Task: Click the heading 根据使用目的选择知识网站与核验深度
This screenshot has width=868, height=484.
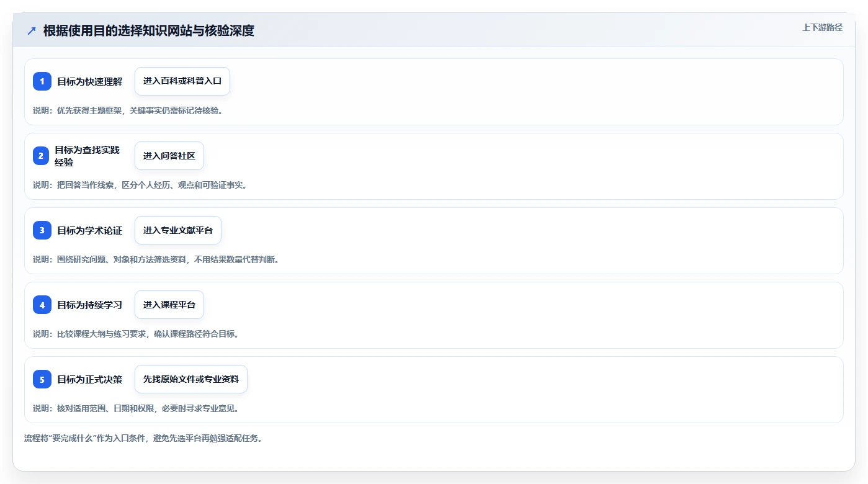Action: click(149, 30)
